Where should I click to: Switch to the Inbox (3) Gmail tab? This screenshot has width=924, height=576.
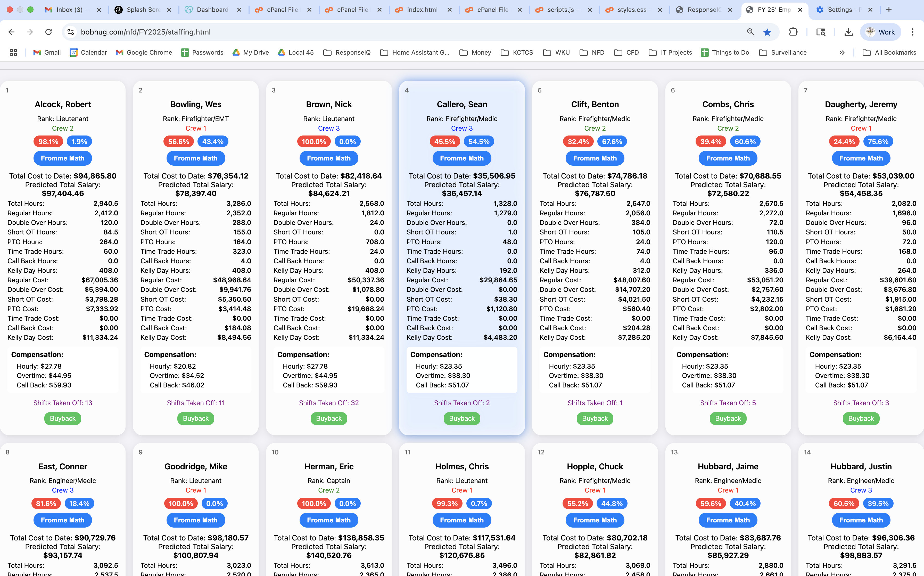[71, 10]
